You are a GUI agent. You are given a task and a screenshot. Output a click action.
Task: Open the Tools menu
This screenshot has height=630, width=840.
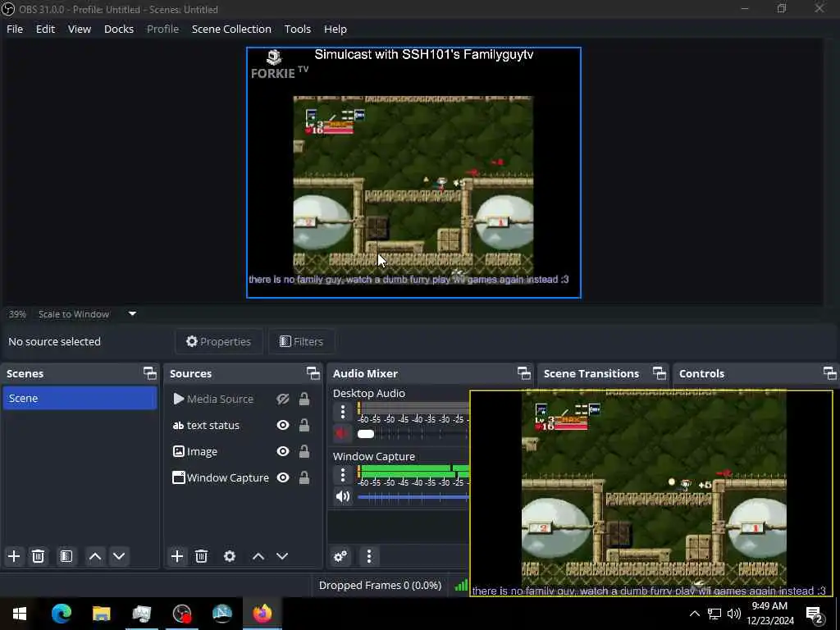point(297,29)
